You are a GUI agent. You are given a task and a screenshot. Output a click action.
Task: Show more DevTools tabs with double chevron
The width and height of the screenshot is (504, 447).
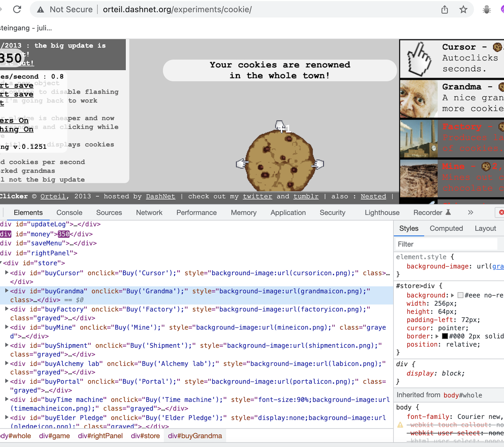[x=471, y=212]
